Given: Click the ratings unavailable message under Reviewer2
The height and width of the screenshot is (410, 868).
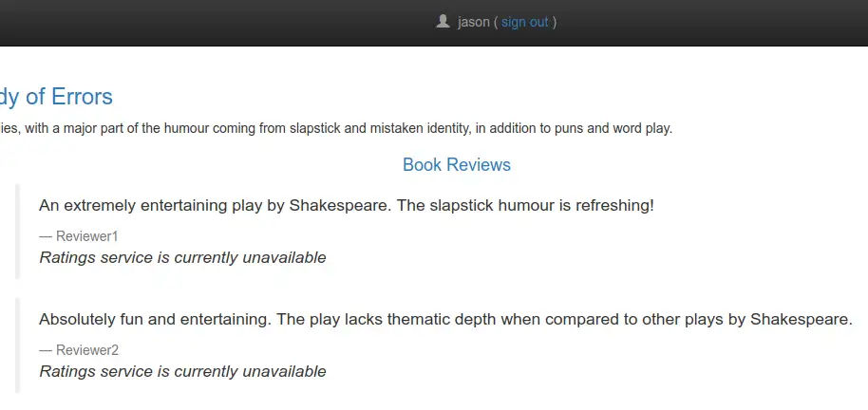Looking at the screenshot, I should click(182, 371).
